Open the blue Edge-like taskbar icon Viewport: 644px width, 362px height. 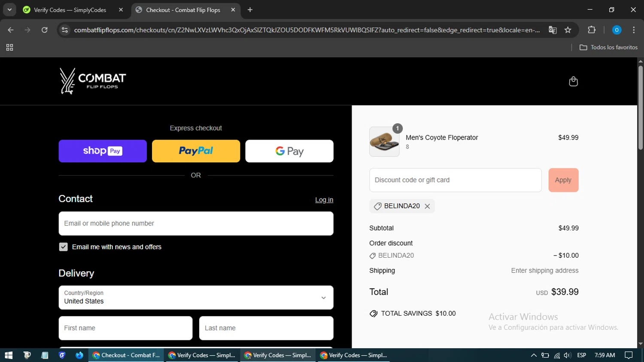(x=79, y=355)
